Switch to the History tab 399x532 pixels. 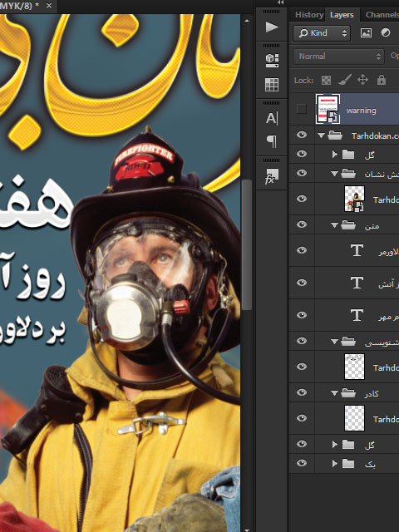[x=309, y=15]
